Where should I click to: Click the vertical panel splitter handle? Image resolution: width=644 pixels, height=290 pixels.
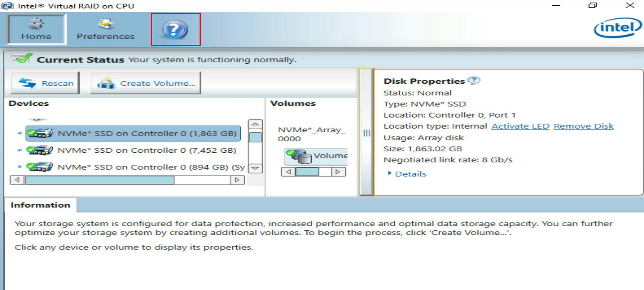coord(366,133)
